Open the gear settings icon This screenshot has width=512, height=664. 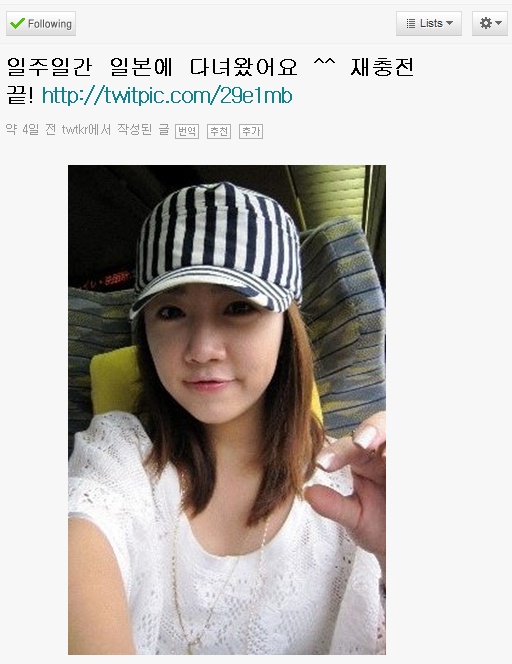486,23
